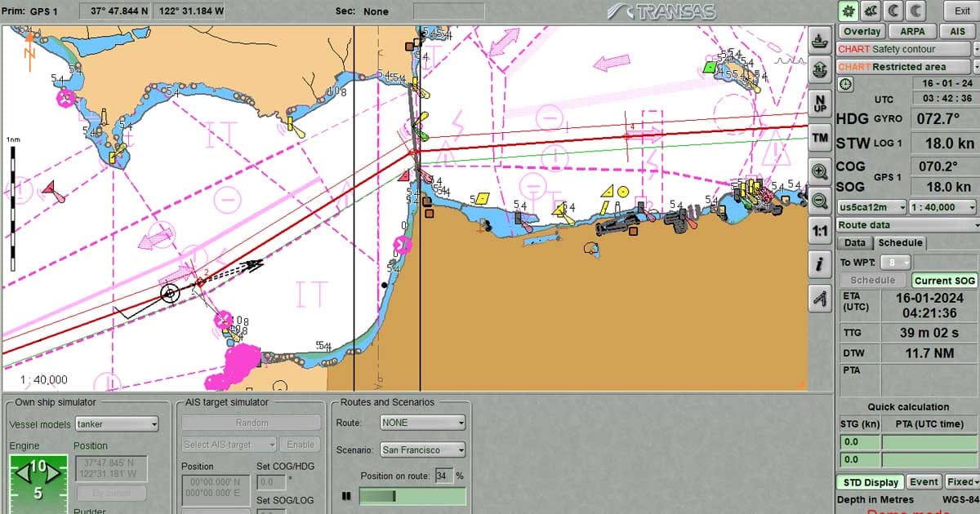Select the greyed Schedule option

873,280
